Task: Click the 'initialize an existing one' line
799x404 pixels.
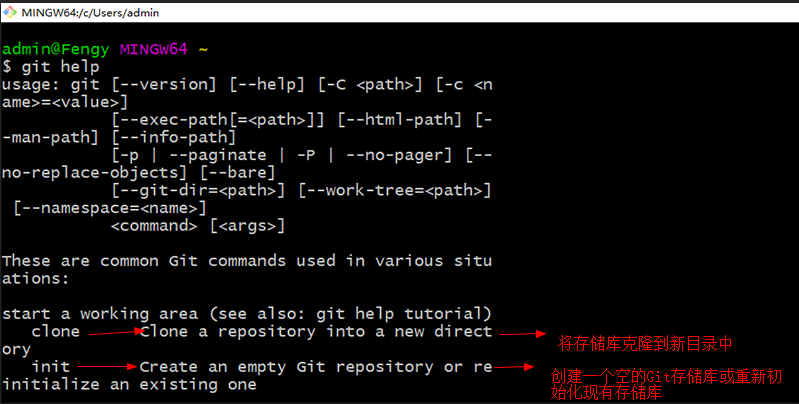Action: pyautogui.click(x=129, y=385)
